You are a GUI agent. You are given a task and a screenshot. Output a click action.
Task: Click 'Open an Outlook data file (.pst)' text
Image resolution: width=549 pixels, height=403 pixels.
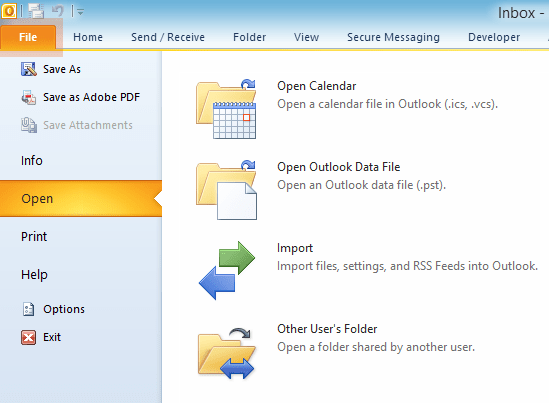point(362,185)
